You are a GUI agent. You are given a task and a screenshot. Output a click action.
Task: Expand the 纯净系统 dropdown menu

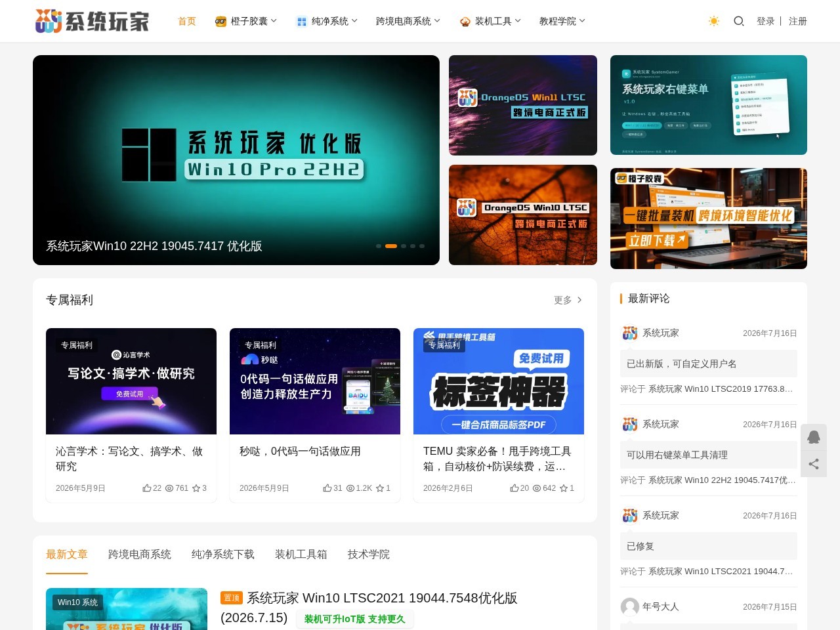354,21
